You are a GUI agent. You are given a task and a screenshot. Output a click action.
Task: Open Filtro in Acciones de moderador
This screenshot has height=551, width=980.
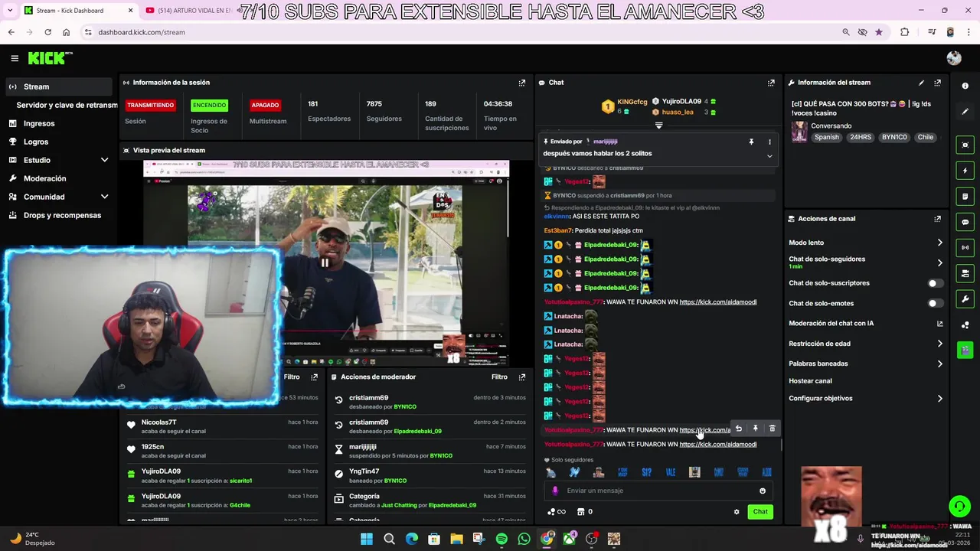(x=499, y=377)
